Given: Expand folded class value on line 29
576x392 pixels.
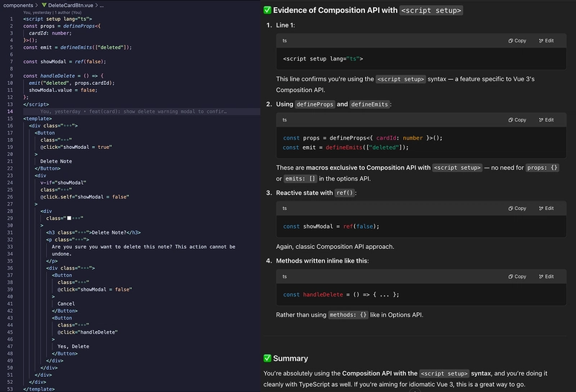Looking at the screenshot, I should pos(76,219).
